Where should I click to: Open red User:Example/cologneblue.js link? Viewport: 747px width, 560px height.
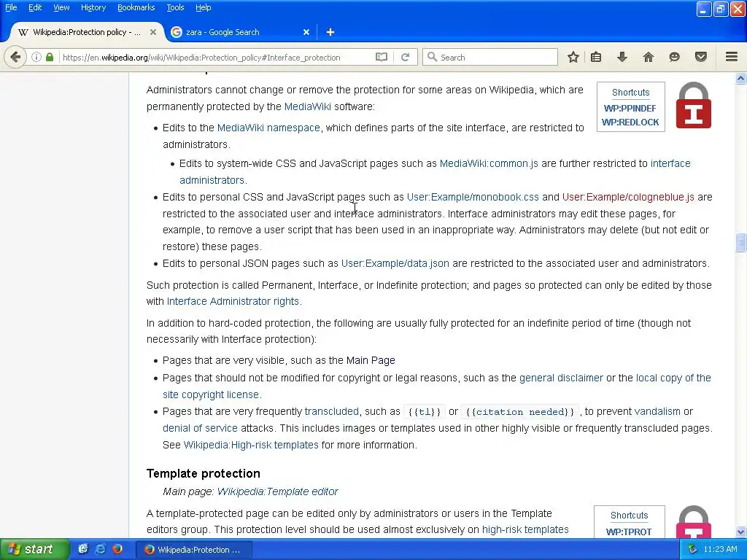pyautogui.click(x=628, y=197)
